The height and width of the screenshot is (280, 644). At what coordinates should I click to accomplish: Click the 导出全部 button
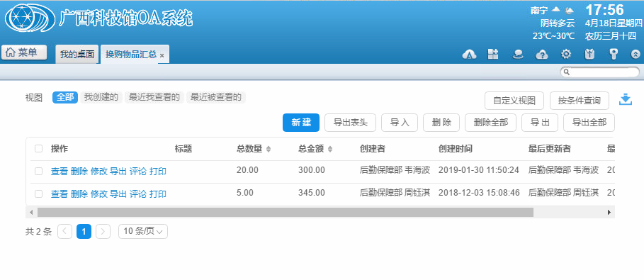tap(589, 123)
